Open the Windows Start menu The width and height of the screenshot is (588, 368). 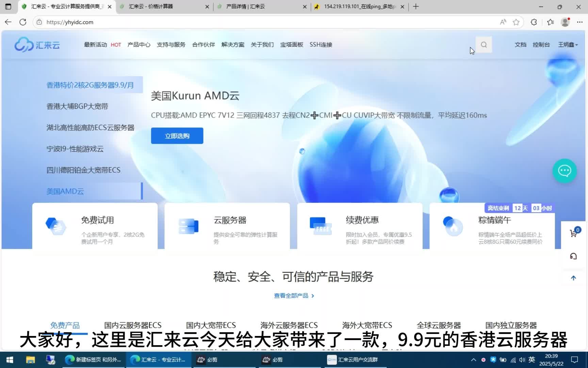pyautogui.click(x=10, y=360)
